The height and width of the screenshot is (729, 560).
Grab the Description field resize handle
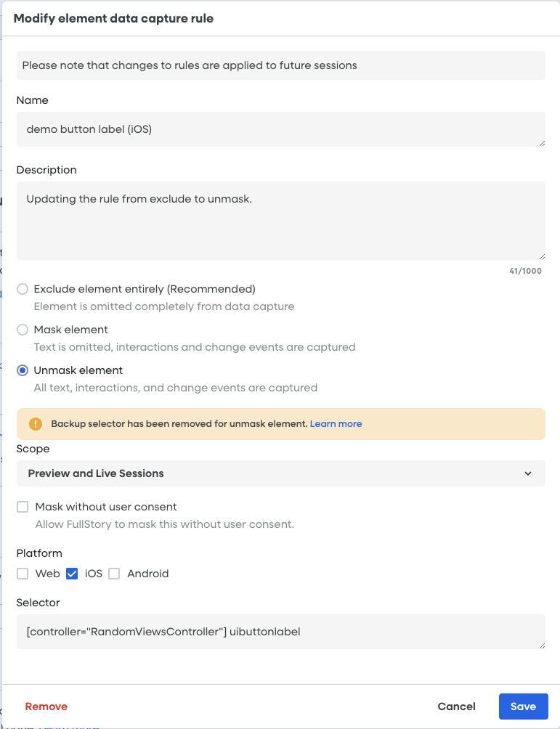(x=542, y=256)
